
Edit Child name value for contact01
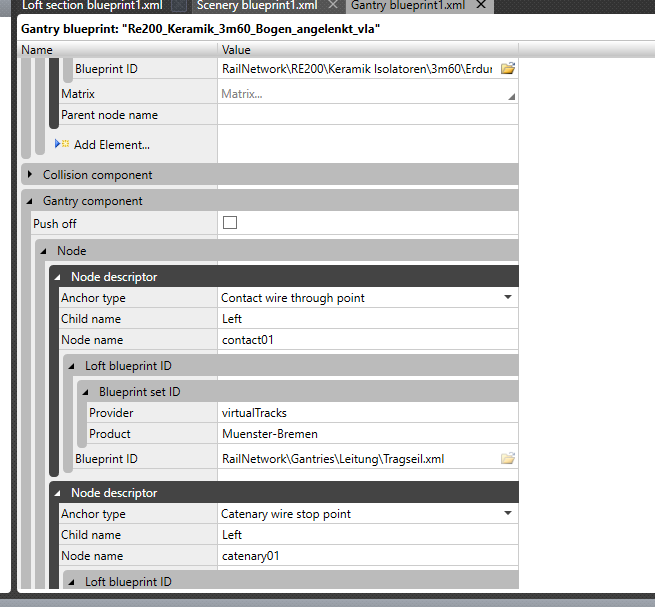click(x=368, y=319)
